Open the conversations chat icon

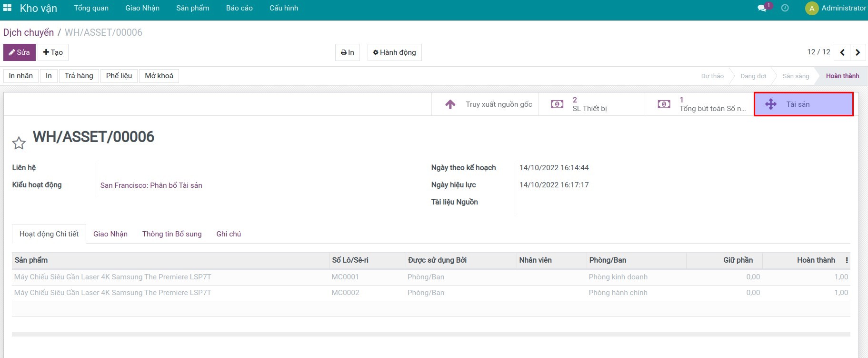pos(762,8)
